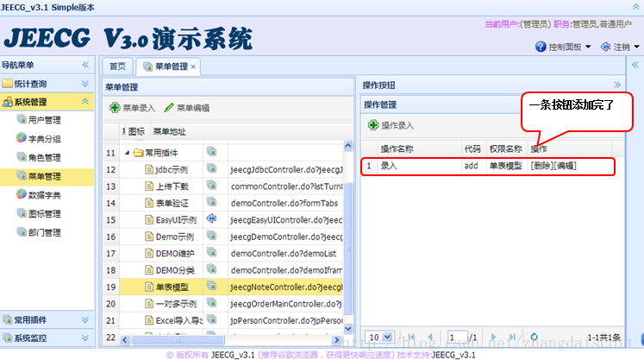Sort by the 操作名称 column header
This screenshot has width=644, height=360.
[x=397, y=149]
